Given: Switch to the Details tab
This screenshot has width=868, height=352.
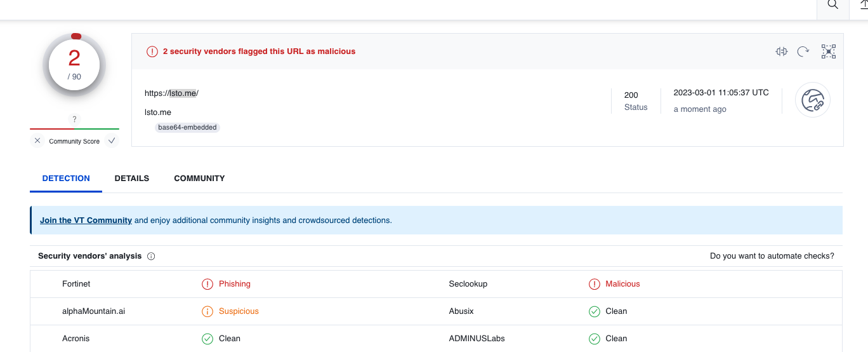Looking at the screenshot, I should 132,179.
